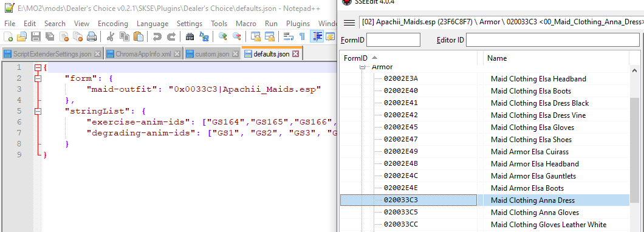
Task: Click the SSEEdit record path address bar
Action: [x=501, y=22]
